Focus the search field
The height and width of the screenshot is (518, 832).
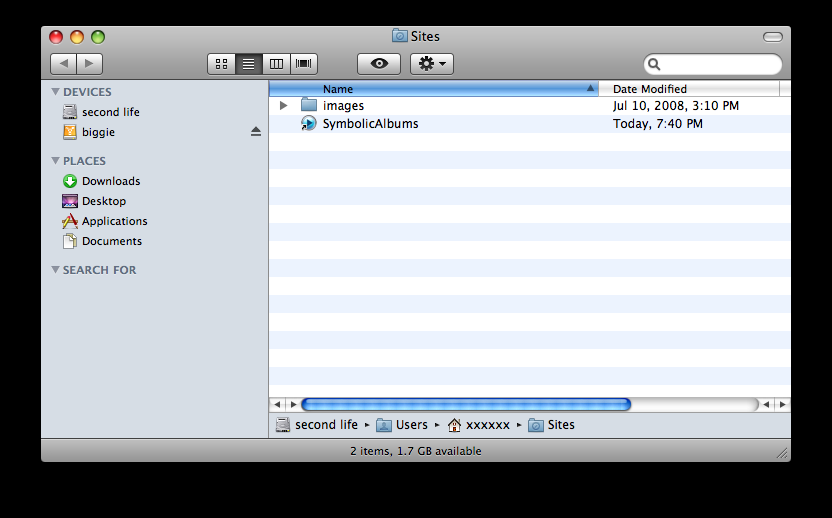[x=713, y=64]
